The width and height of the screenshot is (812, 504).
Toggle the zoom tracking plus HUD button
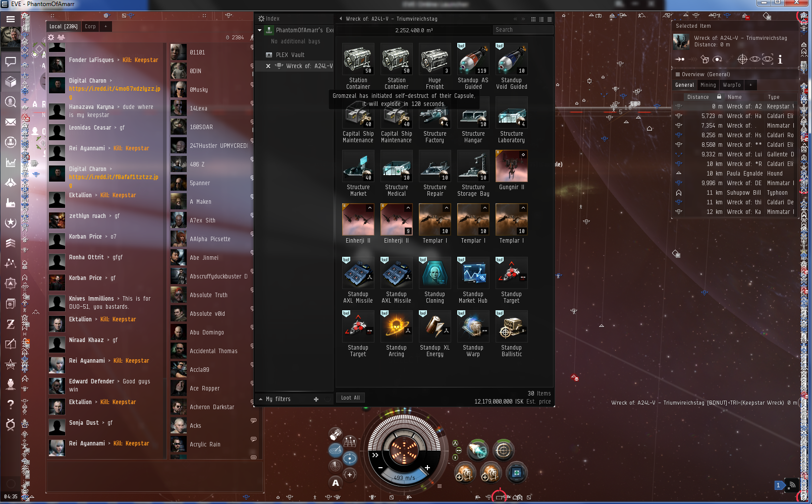(x=350, y=474)
